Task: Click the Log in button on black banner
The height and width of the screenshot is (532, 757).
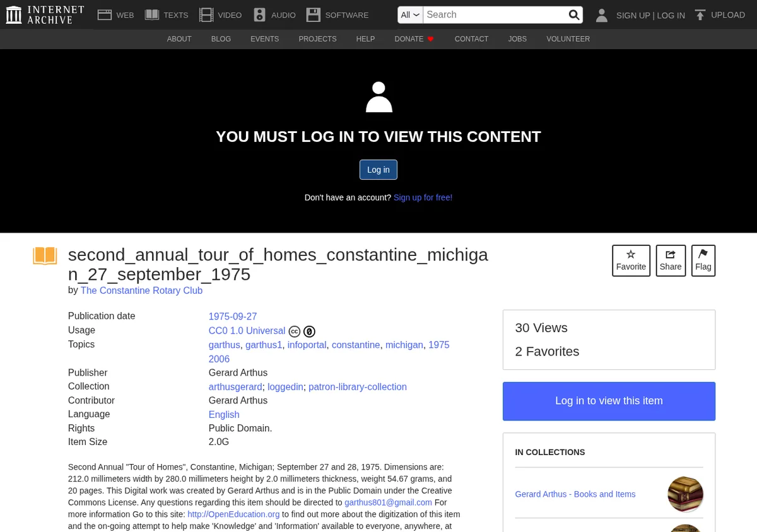Action: pyautogui.click(x=378, y=170)
